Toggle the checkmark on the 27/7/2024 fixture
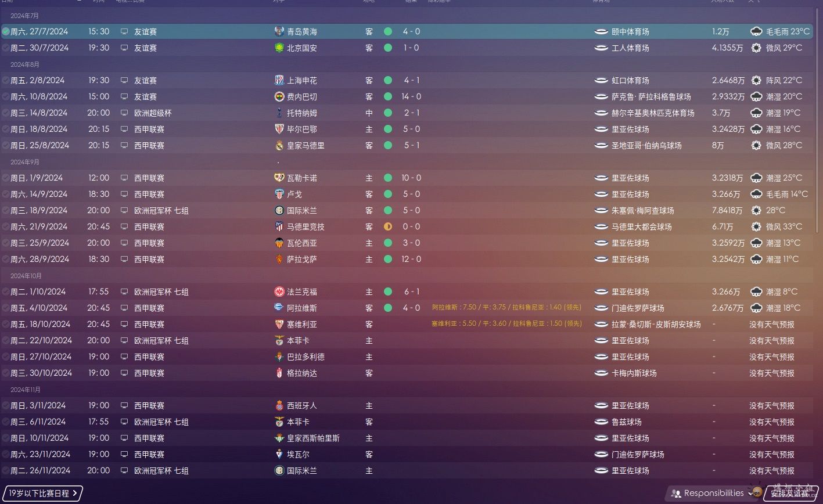The width and height of the screenshot is (823, 504). [x=6, y=31]
